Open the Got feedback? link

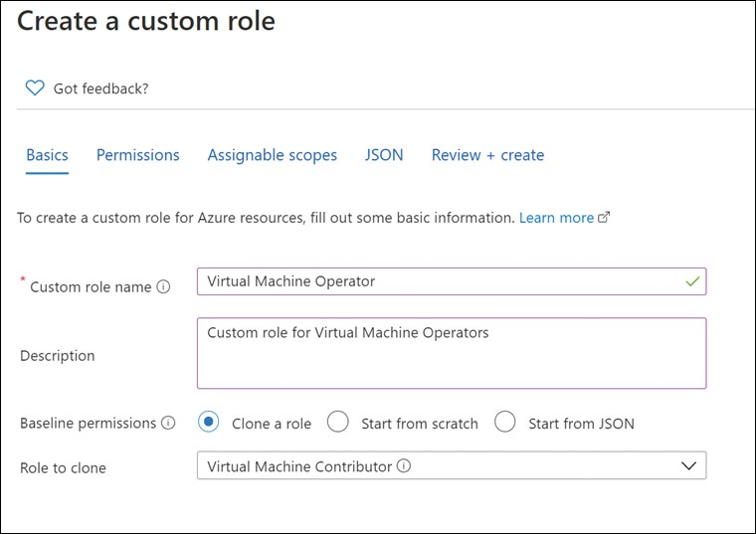pos(100,89)
